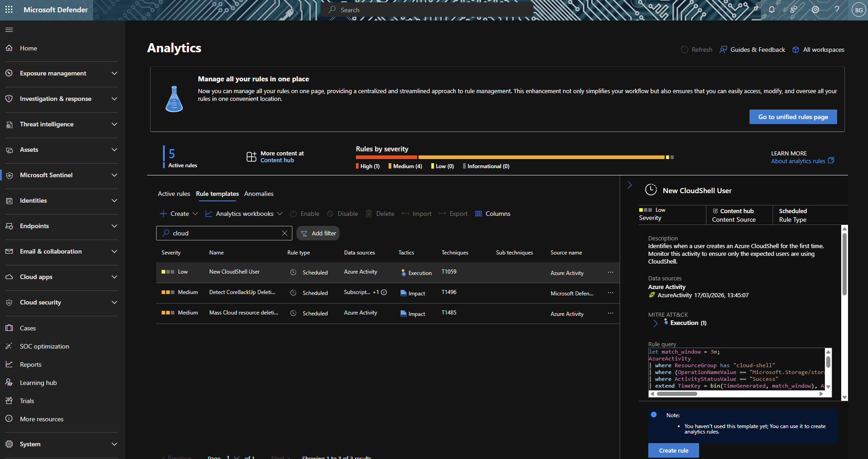This screenshot has height=459, width=868.
Task: Collapse the rule details side panel
Action: coord(630,185)
